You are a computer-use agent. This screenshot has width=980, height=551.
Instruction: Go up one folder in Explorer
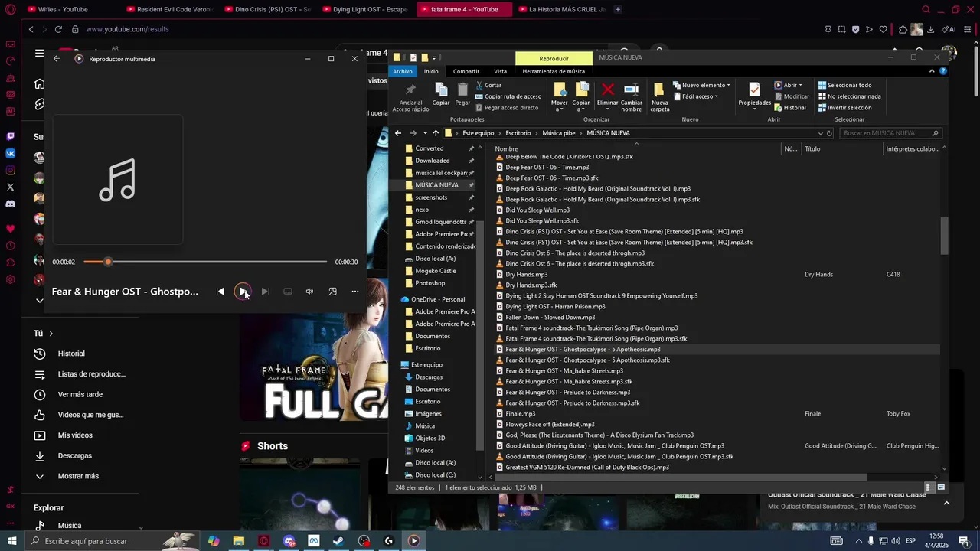(436, 133)
